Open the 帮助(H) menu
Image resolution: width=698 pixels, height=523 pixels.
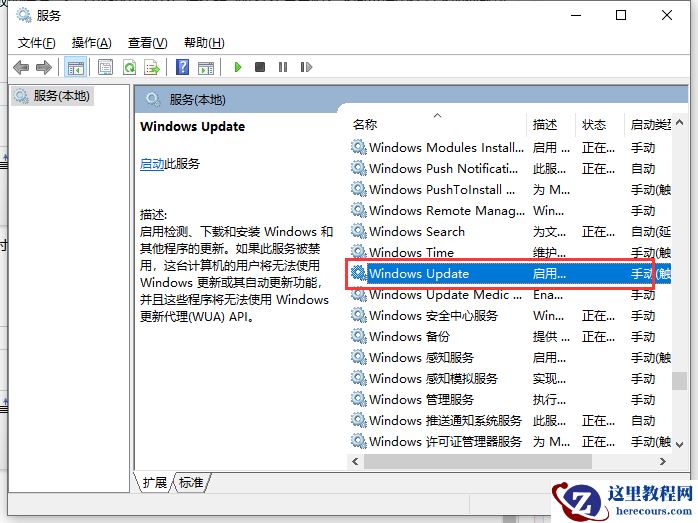pos(204,43)
